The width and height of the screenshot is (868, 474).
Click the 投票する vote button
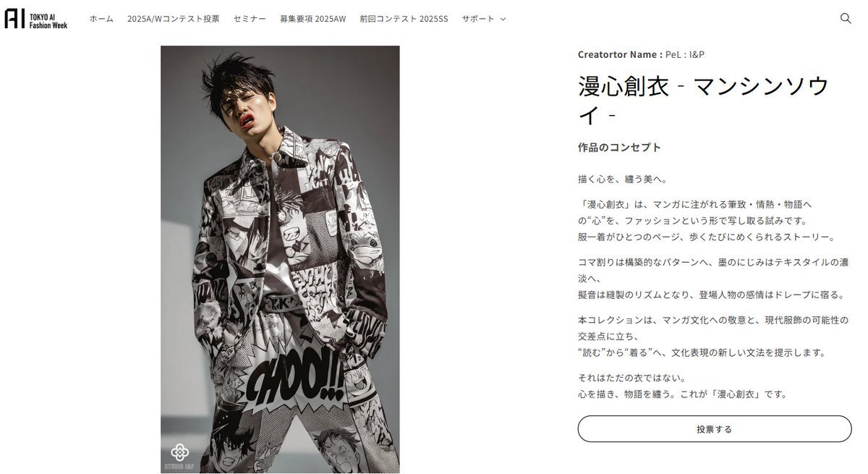pos(715,429)
